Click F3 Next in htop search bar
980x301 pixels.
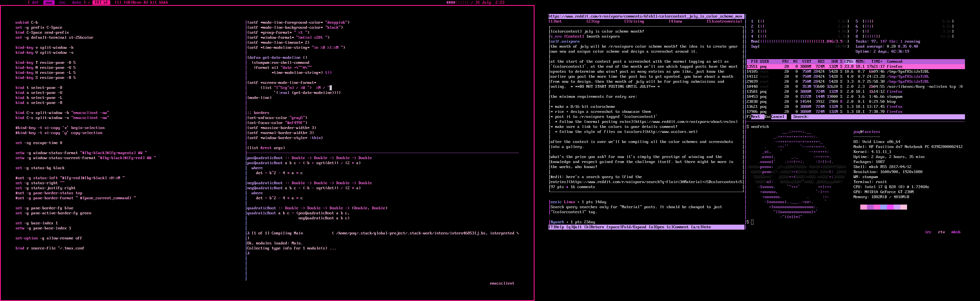(x=756, y=117)
